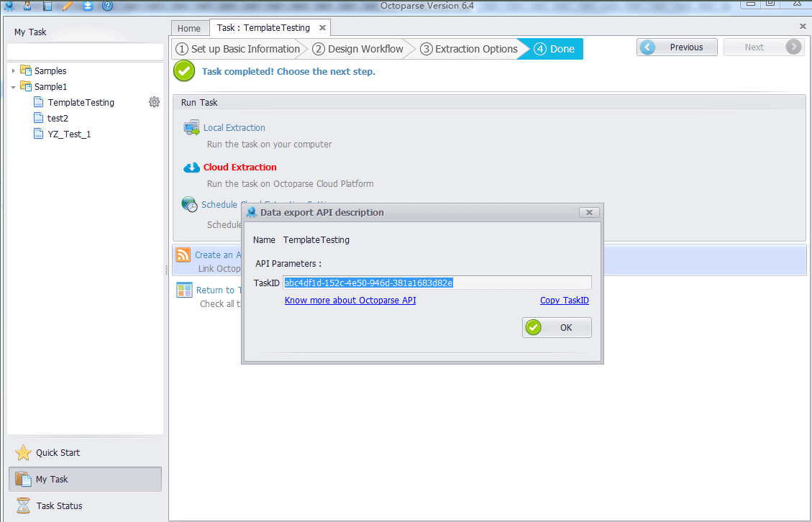The height and width of the screenshot is (522, 812).
Task: Start Cloud Extraction link
Action: 240,168
